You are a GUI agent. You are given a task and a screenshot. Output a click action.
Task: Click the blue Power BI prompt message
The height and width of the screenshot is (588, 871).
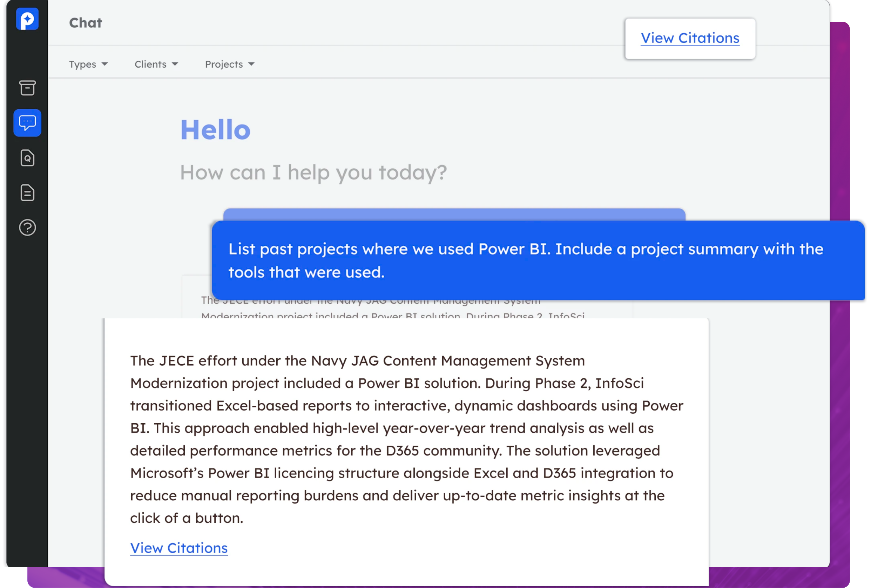(x=538, y=261)
